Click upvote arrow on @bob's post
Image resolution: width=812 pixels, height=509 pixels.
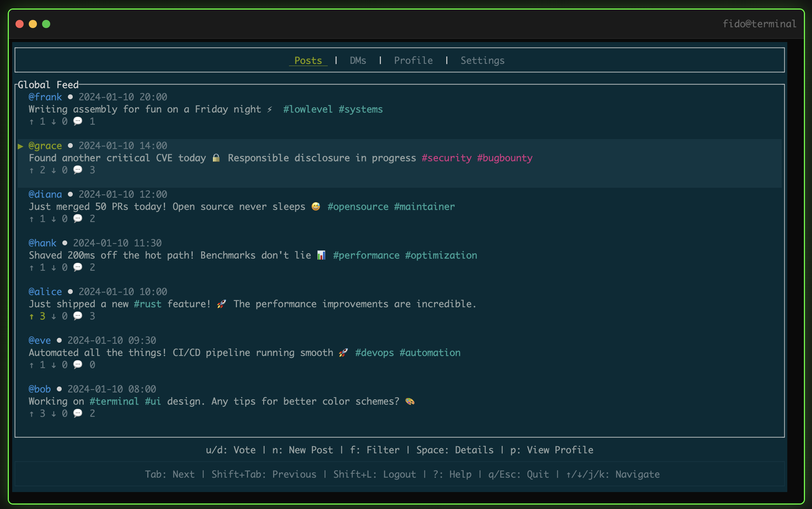(32, 413)
